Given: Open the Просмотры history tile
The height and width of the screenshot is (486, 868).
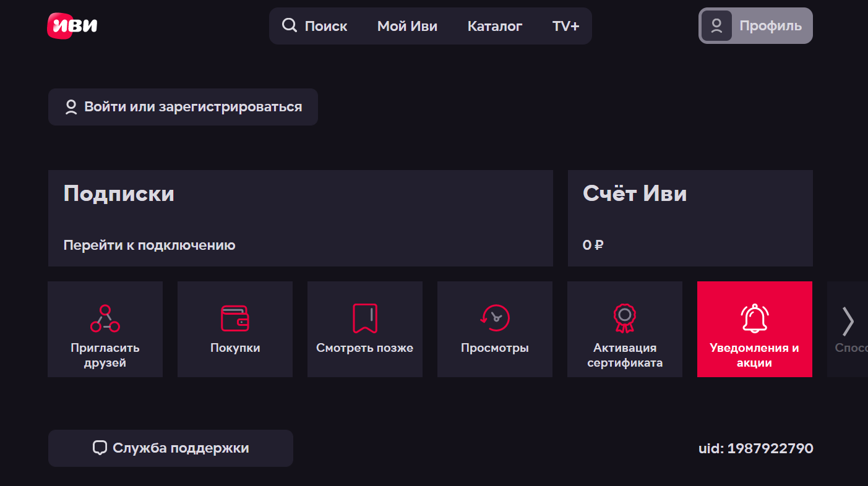Looking at the screenshot, I should click(x=495, y=329).
